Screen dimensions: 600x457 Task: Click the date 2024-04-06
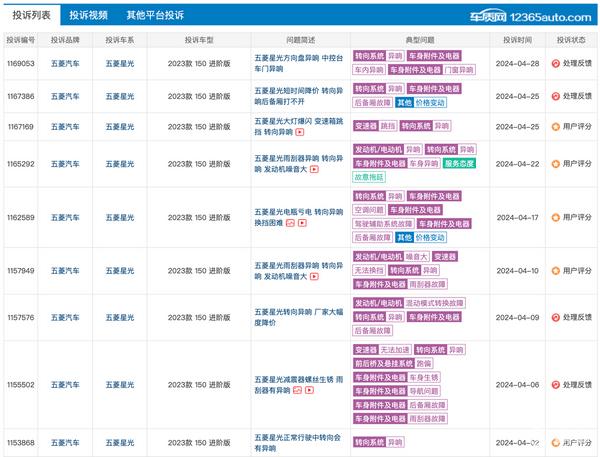coord(517,385)
